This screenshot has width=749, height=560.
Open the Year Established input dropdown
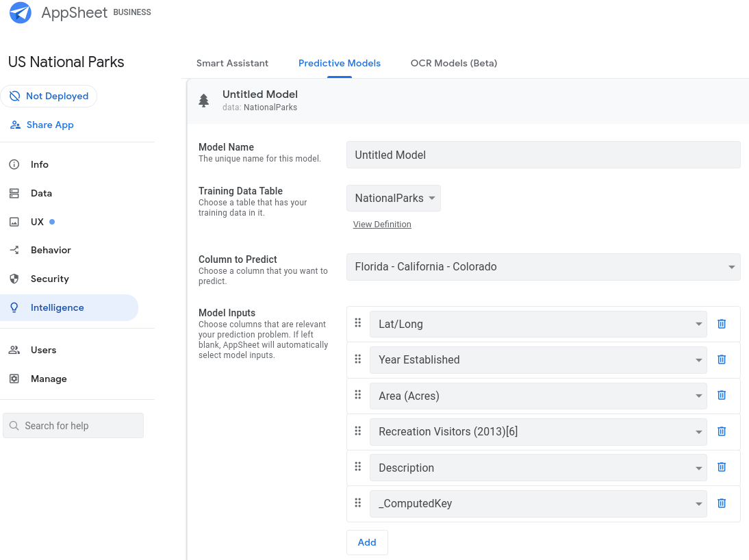(538, 360)
